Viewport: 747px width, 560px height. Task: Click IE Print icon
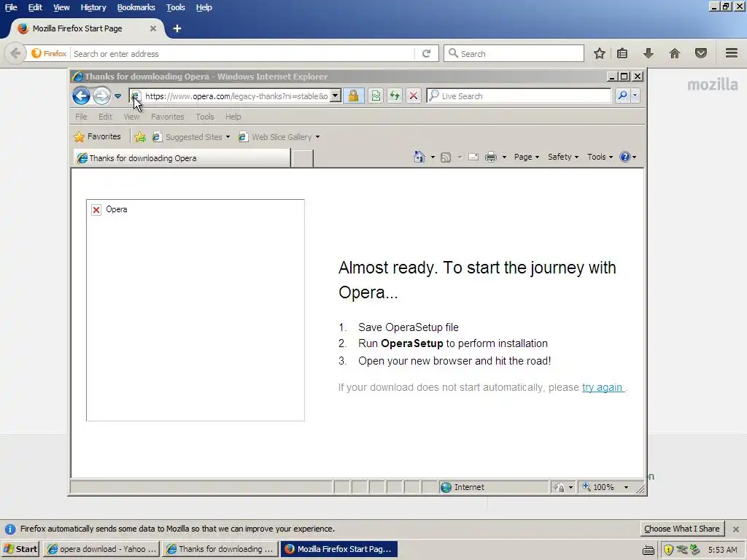491,157
